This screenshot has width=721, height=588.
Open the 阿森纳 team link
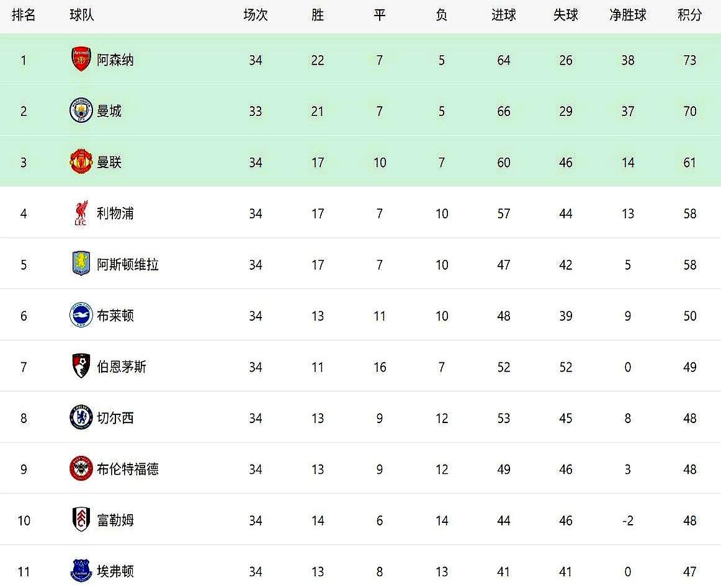click(115, 60)
